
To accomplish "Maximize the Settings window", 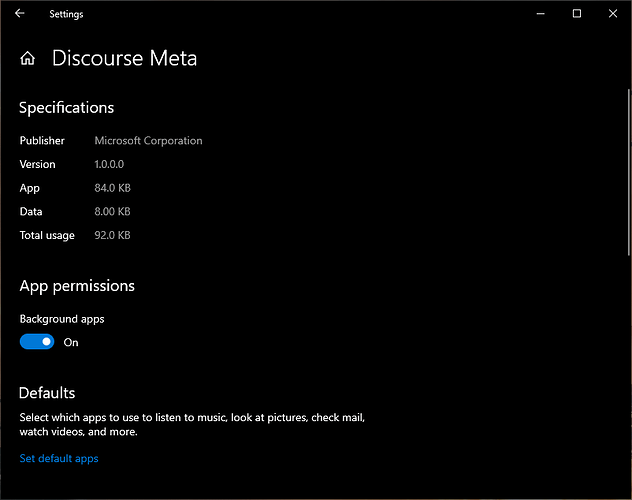I will (577, 14).
